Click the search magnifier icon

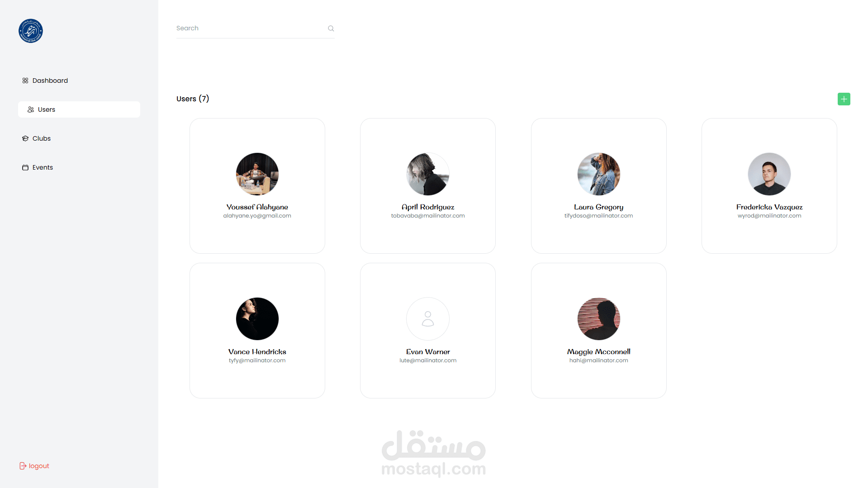[331, 28]
